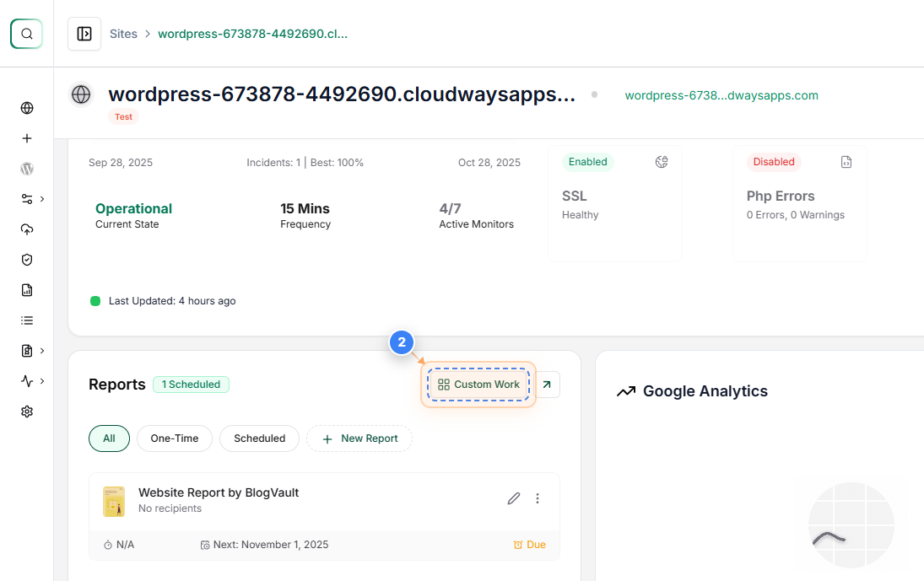Image resolution: width=924 pixels, height=581 pixels.
Task: Click the Google Analytics trend icon
Action: 626,391
